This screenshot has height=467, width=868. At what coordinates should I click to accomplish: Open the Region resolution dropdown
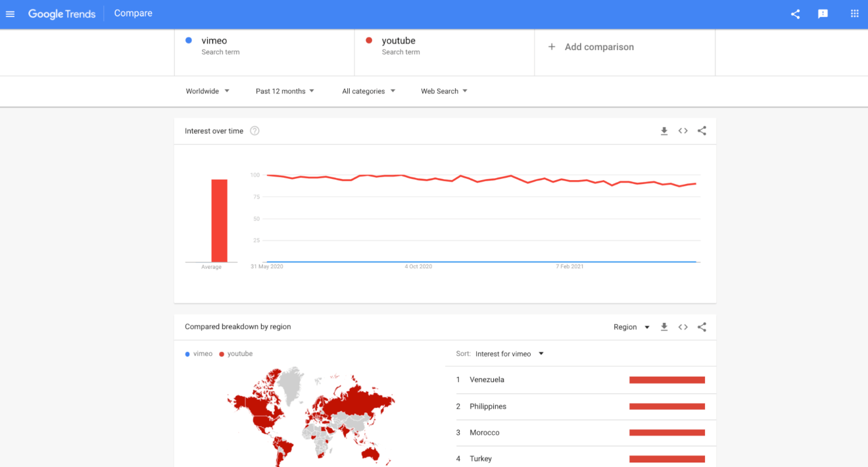(631, 327)
